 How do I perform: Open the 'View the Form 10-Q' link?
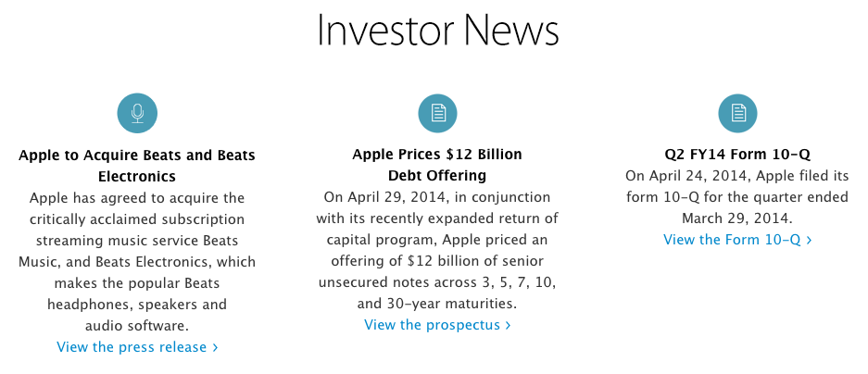click(x=737, y=240)
